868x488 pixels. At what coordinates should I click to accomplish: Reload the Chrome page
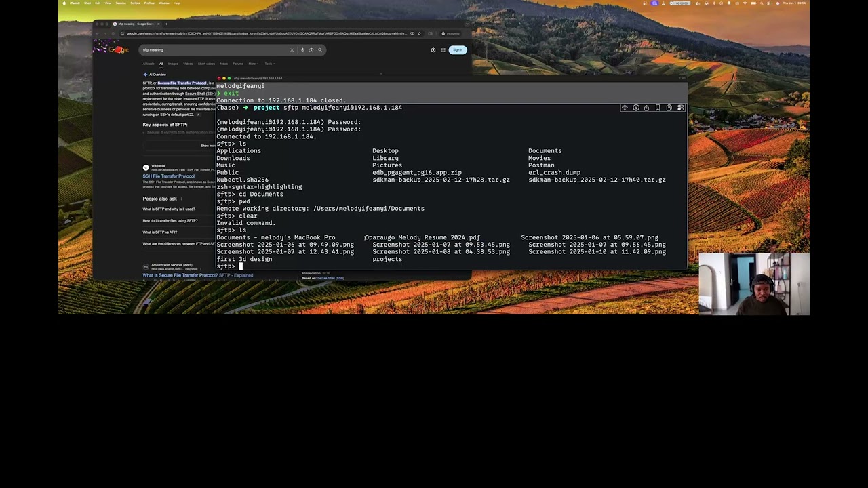click(113, 33)
